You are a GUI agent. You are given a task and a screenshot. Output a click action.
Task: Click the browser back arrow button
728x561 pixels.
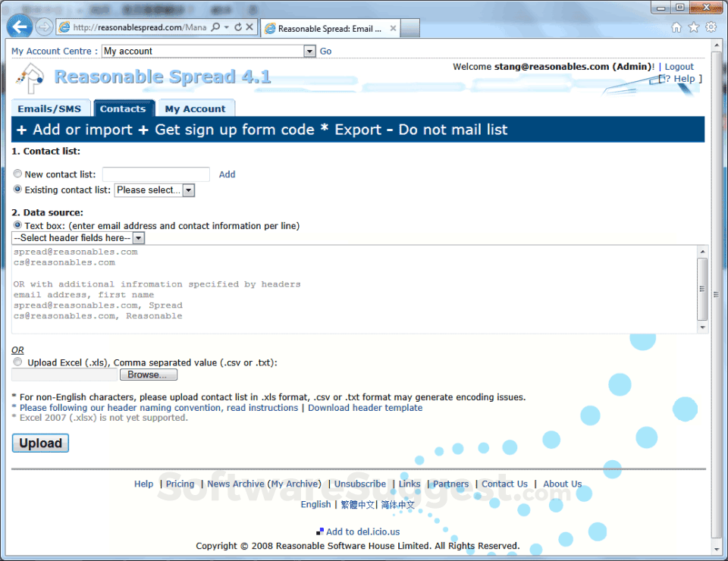pos(20,27)
